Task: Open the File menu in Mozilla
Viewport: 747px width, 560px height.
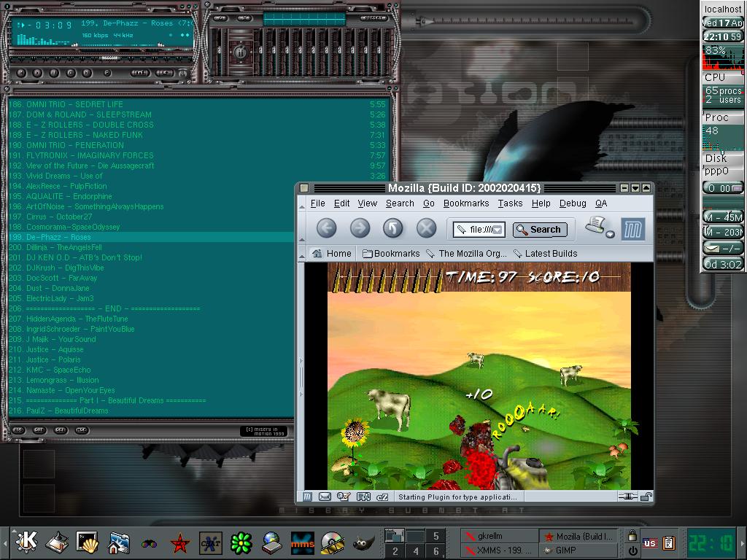Action: [x=318, y=203]
